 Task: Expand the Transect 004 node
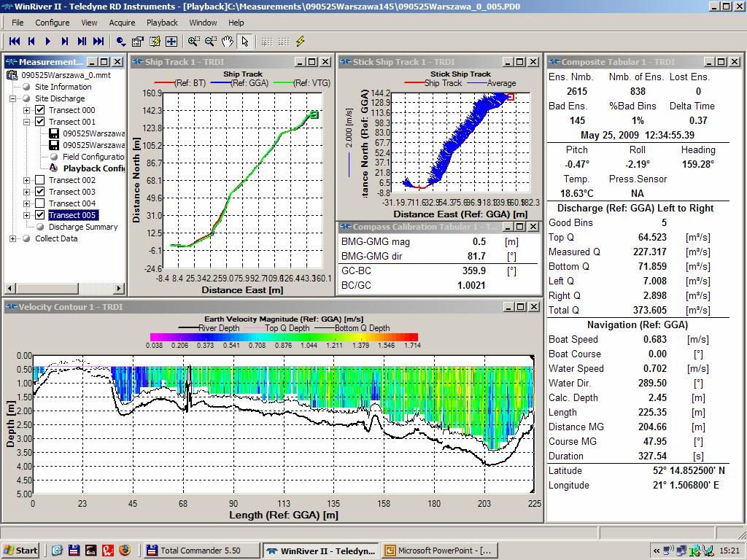27,203
